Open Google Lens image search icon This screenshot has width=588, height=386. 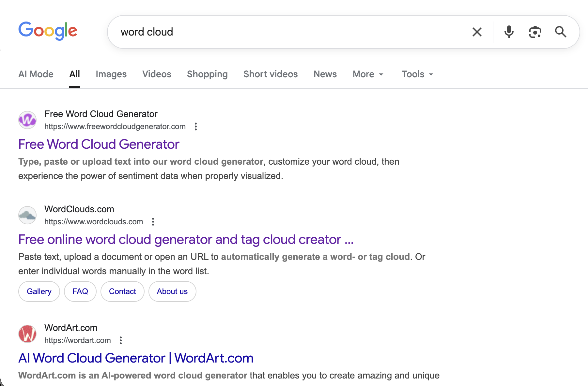(535, 32)
